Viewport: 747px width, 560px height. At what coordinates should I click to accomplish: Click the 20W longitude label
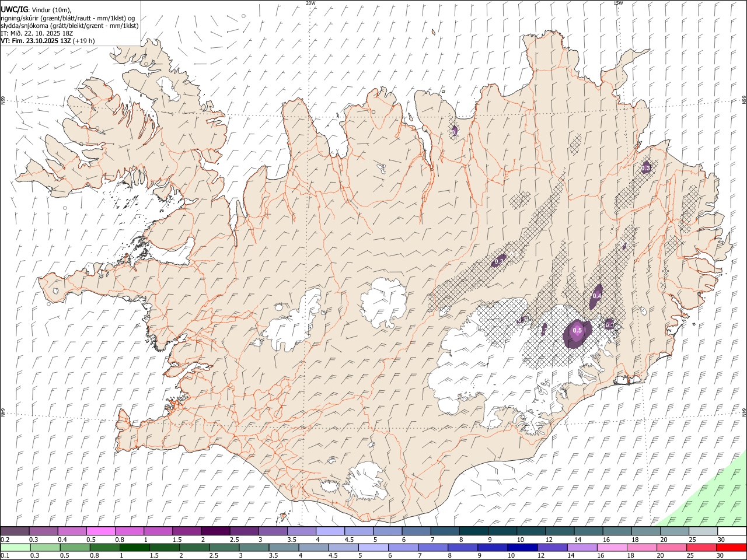(310, 3)
